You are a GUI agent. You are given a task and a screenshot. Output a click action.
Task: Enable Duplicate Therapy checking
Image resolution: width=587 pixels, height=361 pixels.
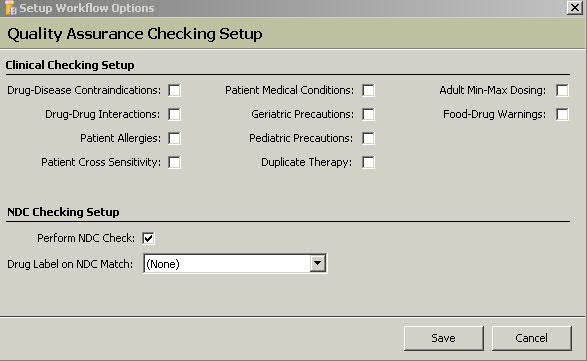point(368,163)
